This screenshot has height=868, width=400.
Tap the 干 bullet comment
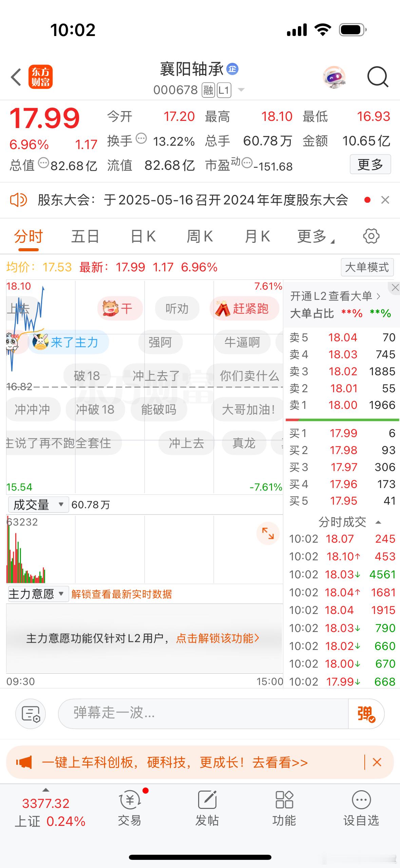pos(120,309)
